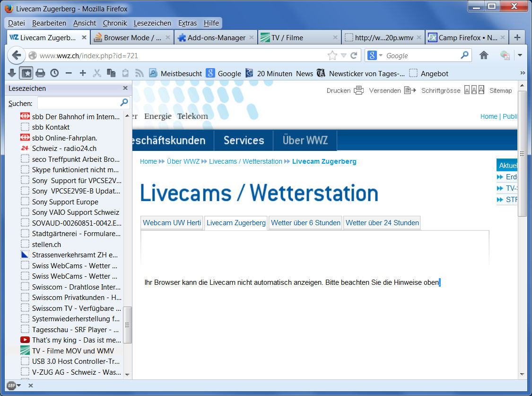Show hidden bookmarks toolbar items chevron

523,73
